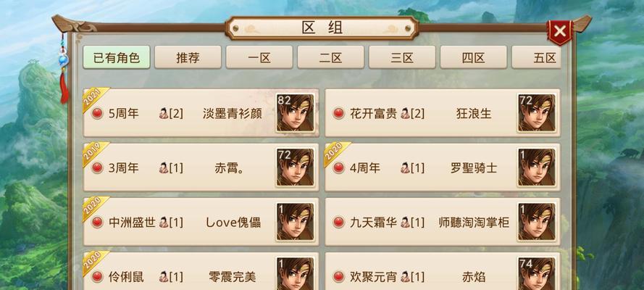Close the 区组 selection panel
Viewport: 644px width, 290px height.
pos(560,32)
